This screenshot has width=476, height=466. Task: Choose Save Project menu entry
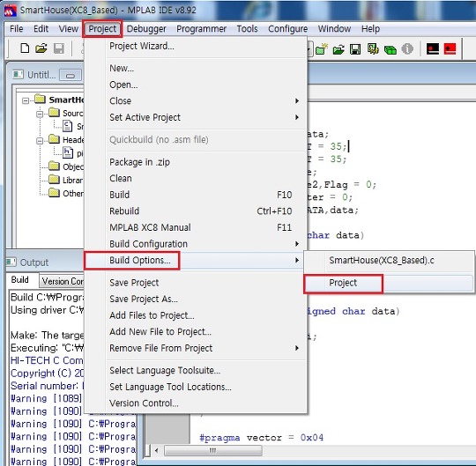click(196, 283)
